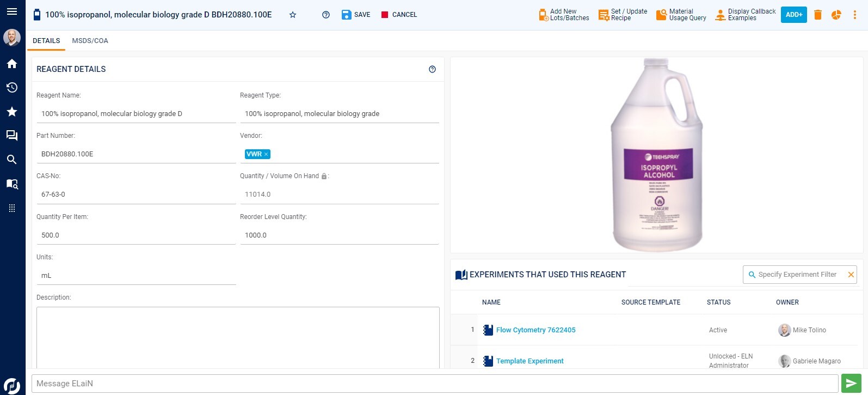Viewport: 868px width, 395px height.
Task: Edit the Part Number field
Action: pyautogui.click(x=136, y=154)
